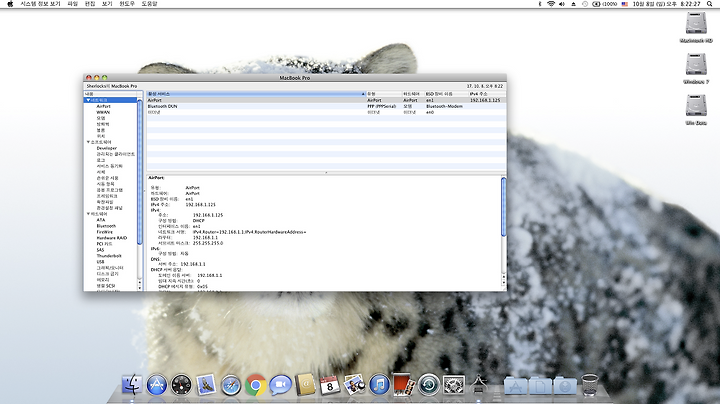Collapse software category above Developer
This screenshot has height=404, width=720.
coord(88,142)
